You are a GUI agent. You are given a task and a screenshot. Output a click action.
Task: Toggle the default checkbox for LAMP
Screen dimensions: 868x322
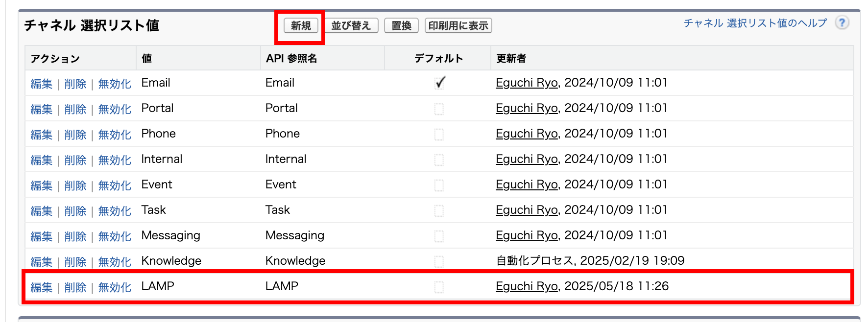(439, 287)
